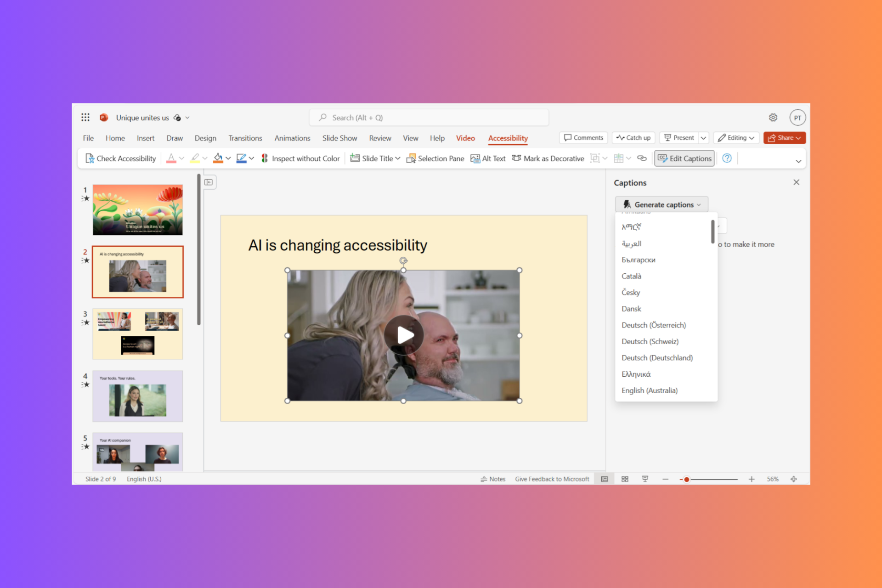Image resolution: width=882 pixels, height=588 pixels.
Task: Expand the font color dropdown arrow
Action: [181, 158]
